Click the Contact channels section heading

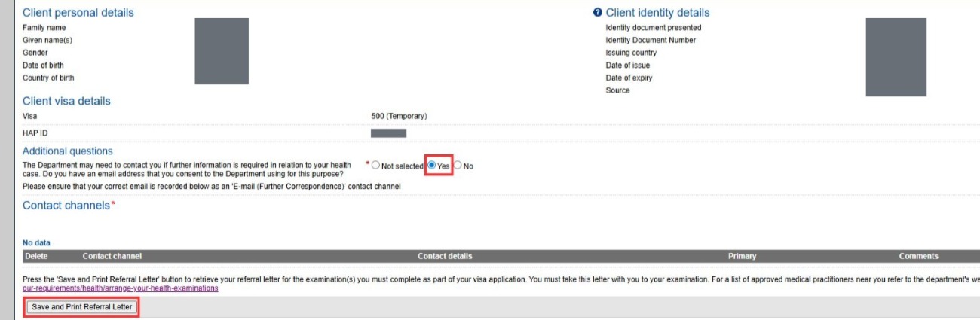pos(66,206)
